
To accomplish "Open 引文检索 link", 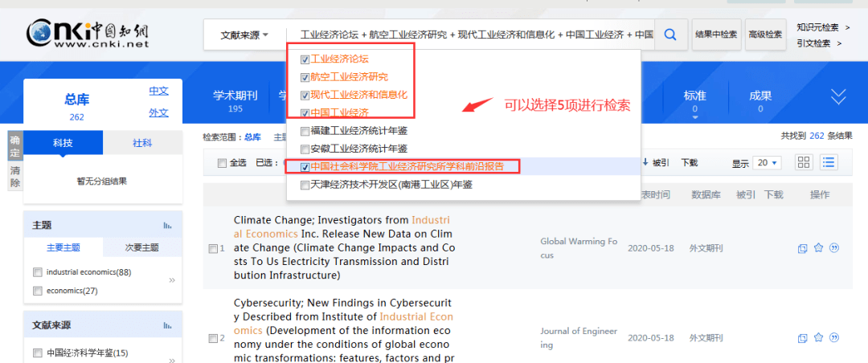I will pyautogui.click(x=819, y=43).
